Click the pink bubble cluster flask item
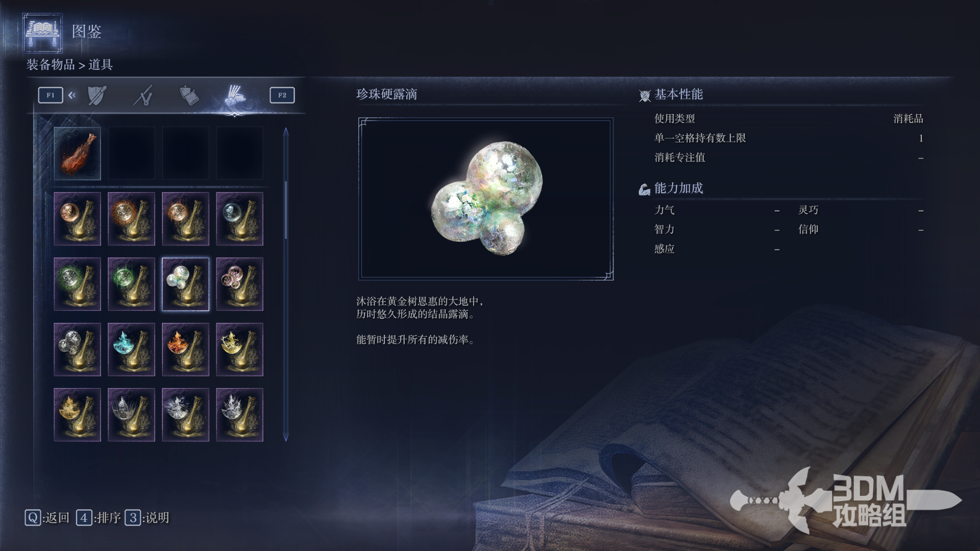This screenshot has width=980, height=551. pyautogui.click(x=239, y=284)
